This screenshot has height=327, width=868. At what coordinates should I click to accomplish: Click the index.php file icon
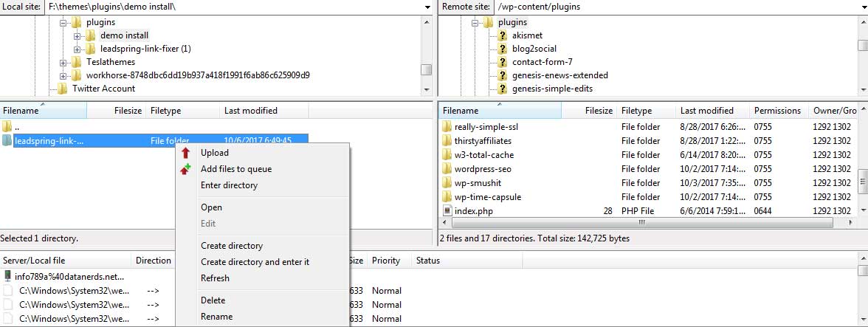click(447, 211)
